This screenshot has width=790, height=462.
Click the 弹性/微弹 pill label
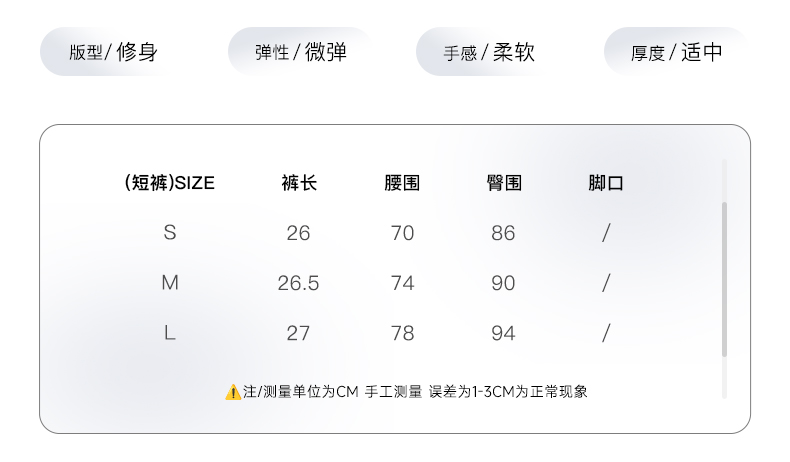pos(300,52)
